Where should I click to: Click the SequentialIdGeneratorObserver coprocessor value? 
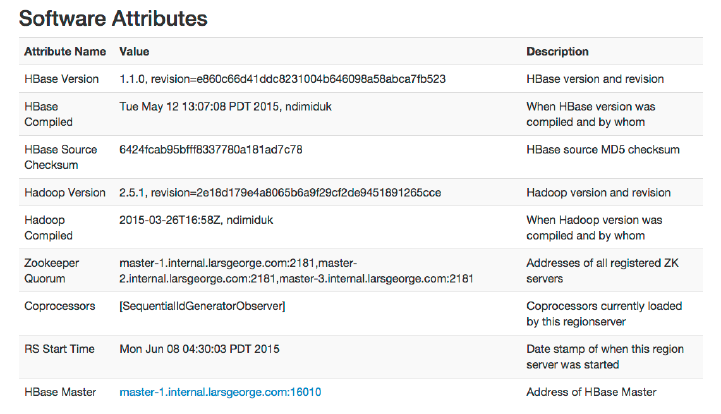click(202, 306)
